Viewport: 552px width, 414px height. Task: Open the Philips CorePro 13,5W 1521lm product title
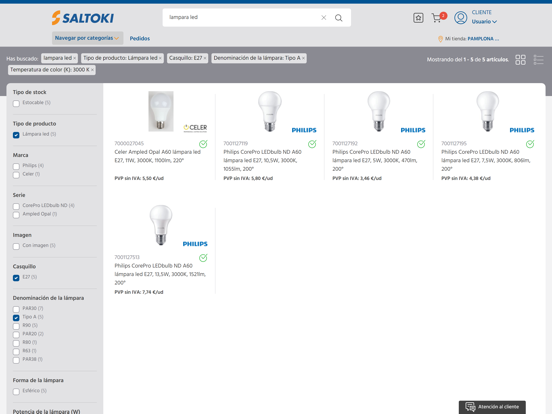pos(160,274)
